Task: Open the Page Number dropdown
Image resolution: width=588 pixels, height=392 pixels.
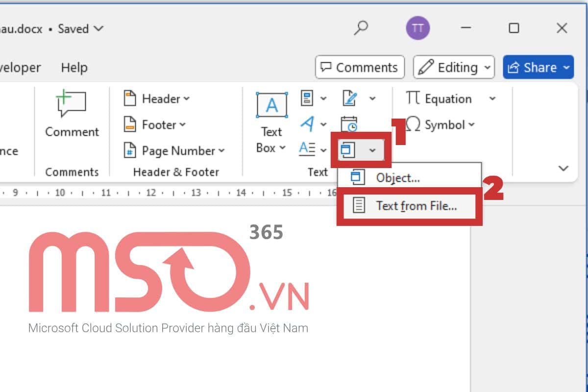Action: [x=173, y=150]
